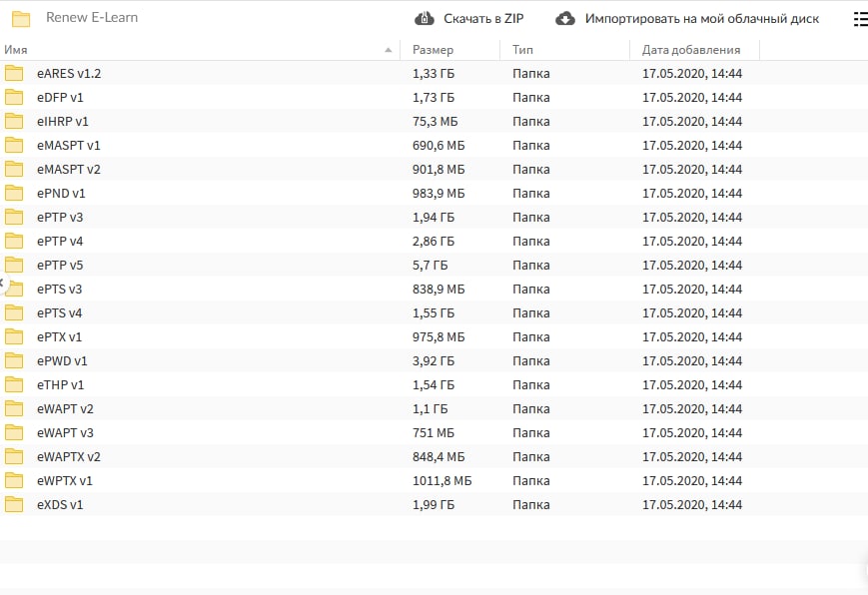Select the ePTS v3 folder name

pyautogui.click(x=59, y=289)
